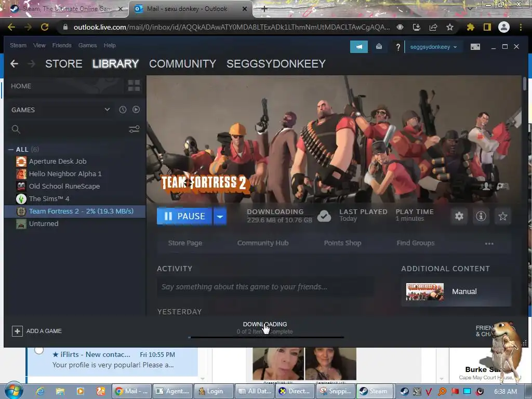Toggle library grid view icon
The width and height of the screenshot is (532, 399).
[134, 86]
